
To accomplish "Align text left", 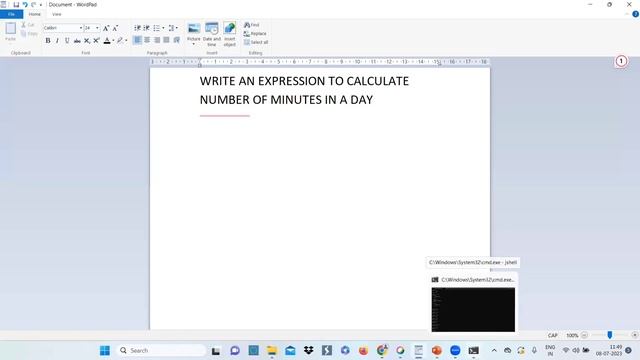I will (x=138, y=40).
